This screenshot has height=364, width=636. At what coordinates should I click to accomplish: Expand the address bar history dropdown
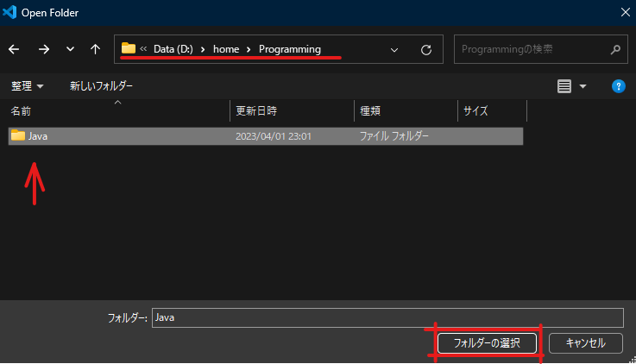[394, 50]
